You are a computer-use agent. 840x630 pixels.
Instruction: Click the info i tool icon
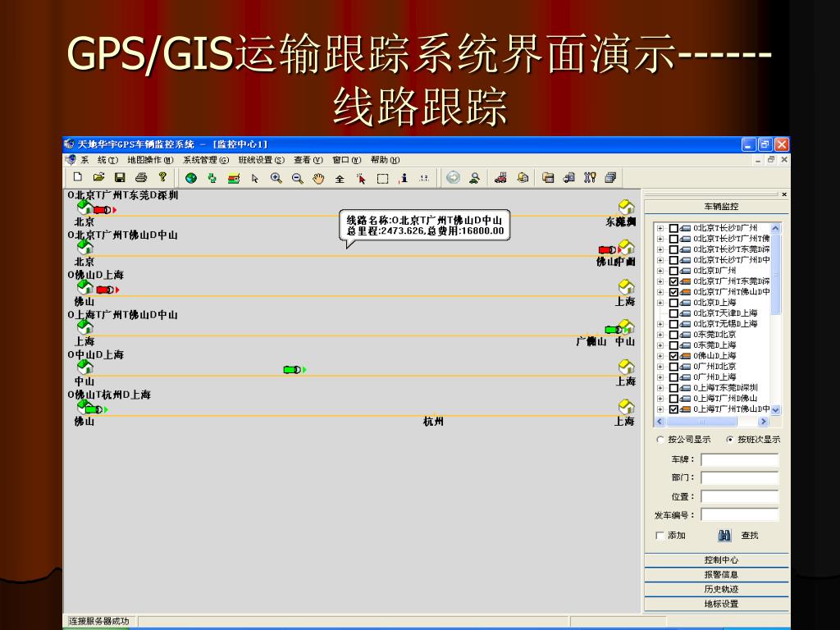404,178
